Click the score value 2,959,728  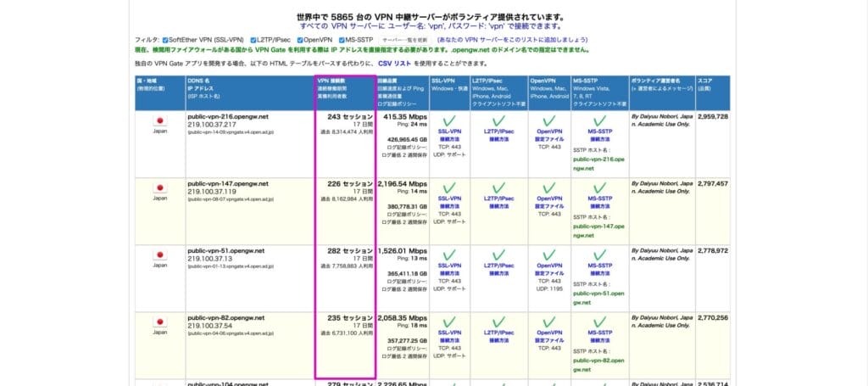[x=713, y=117]
